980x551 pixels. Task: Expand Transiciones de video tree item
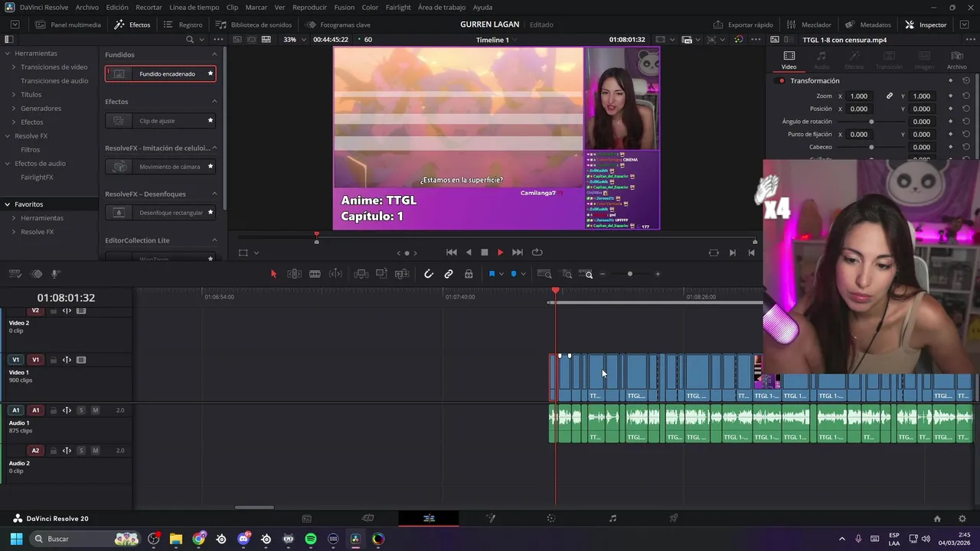pos(14,67)
